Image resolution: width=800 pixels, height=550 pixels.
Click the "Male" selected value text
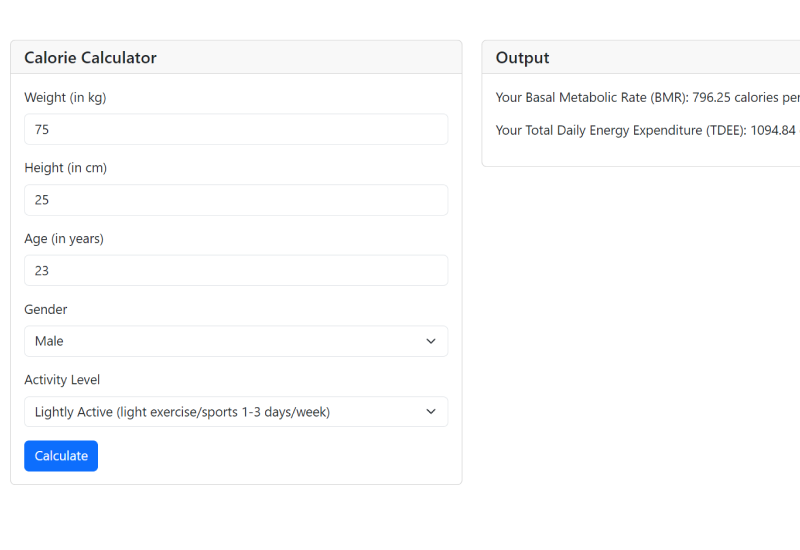point(49,342)
